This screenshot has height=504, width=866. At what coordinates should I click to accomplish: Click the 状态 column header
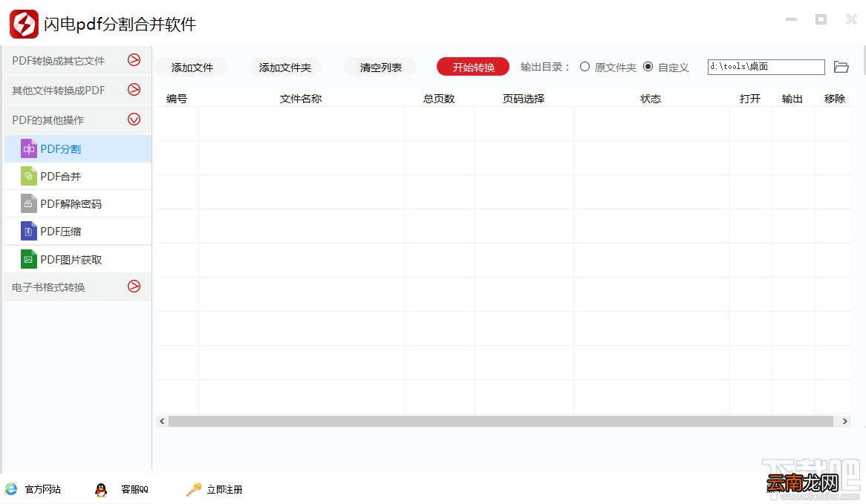(x=651, y=99)
